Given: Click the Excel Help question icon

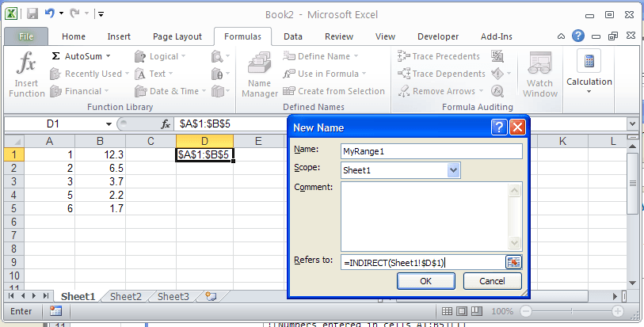Looking at the screenshot, I should pyautogui.click(x=578, y=36).
